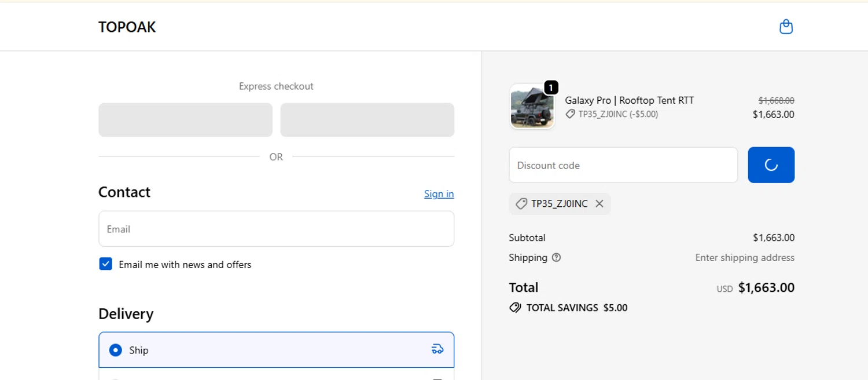Follow the Sign in link
The height and width of the screenshot is (380, 868).
[x=439, y=193]
